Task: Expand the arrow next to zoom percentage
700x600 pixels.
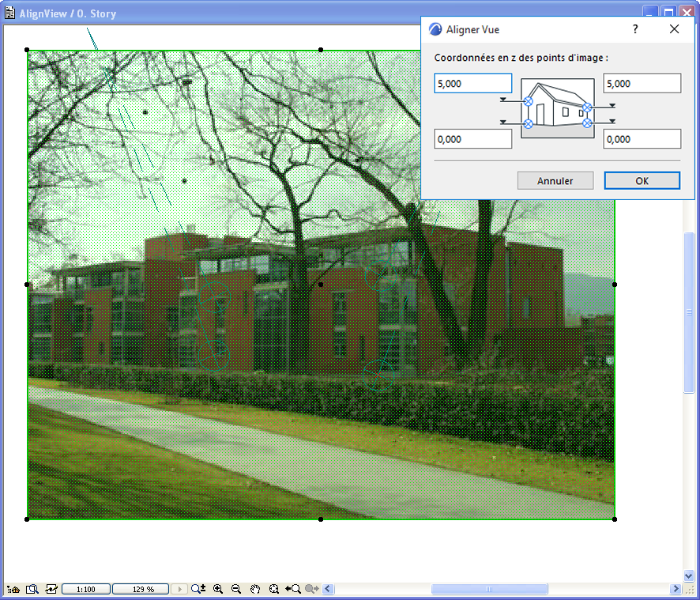Action: [179, 589]
